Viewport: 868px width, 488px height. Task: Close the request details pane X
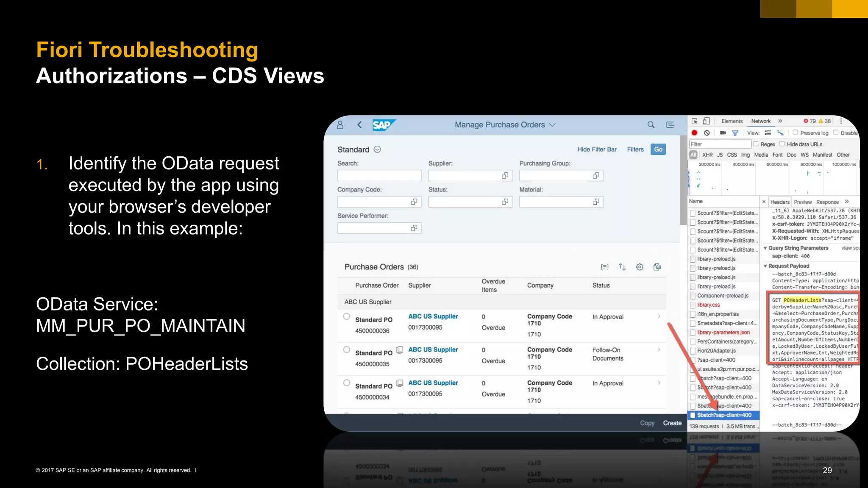click(x=764, y=202)
